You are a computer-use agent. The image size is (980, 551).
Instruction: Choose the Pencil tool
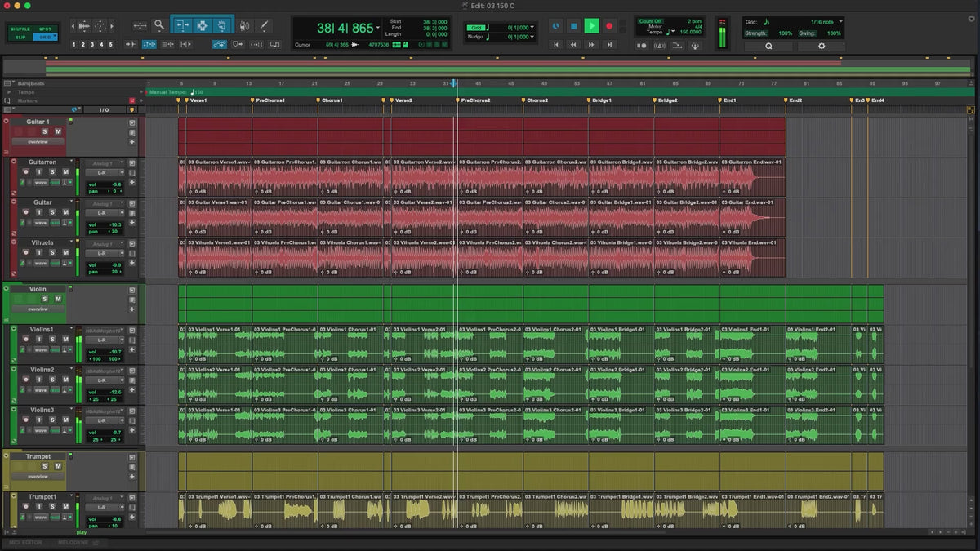pyautogui.click(x=264, y=25)
